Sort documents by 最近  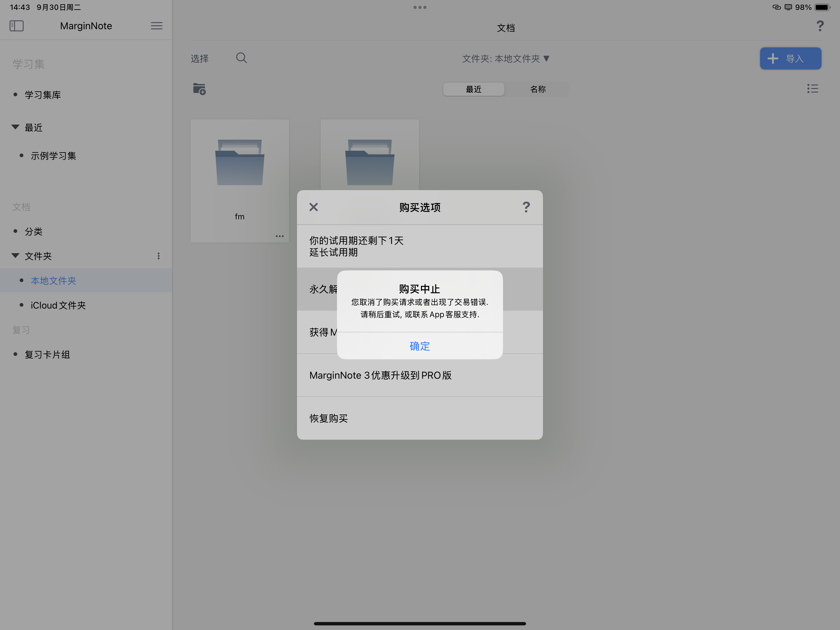(x=473, y=89)
